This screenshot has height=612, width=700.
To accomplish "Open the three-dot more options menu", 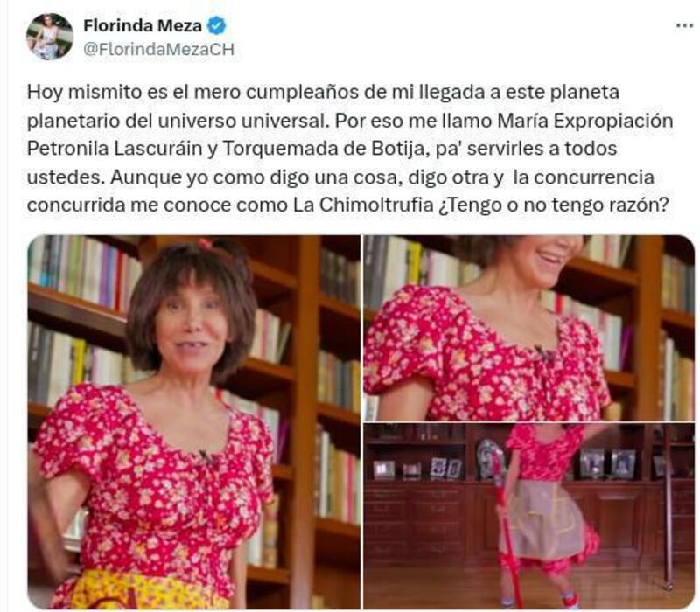I will click(x=684, y=26).
